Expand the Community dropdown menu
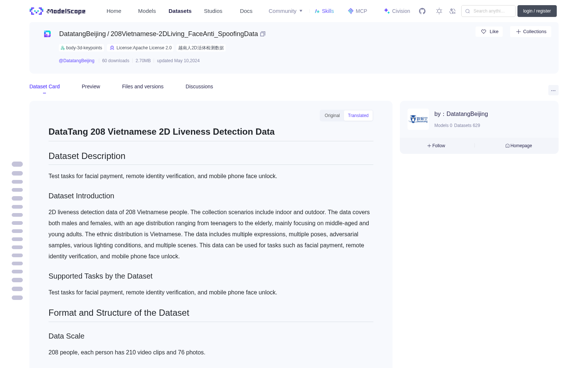 click(x=286, y=11)
